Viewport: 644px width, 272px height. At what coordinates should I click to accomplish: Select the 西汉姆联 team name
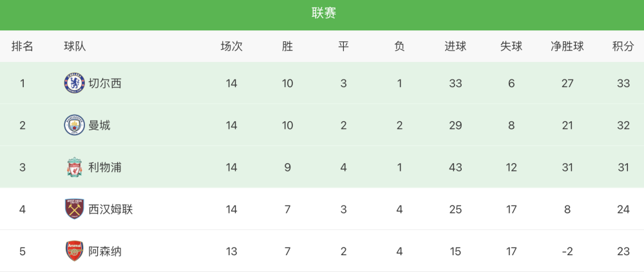point(111,209)
